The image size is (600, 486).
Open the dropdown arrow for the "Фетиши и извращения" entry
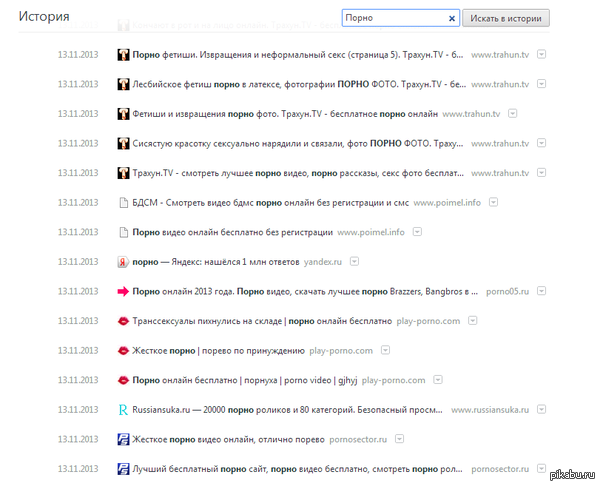[513, 113]
